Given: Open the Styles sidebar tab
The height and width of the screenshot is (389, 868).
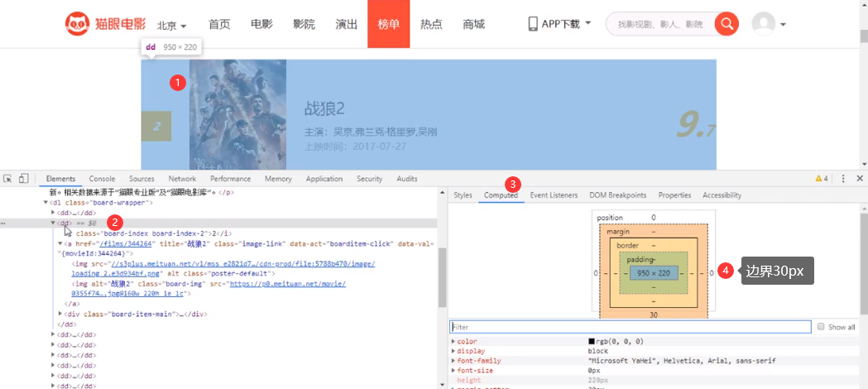Looking at the screenshot, I should tap(463, 195).
